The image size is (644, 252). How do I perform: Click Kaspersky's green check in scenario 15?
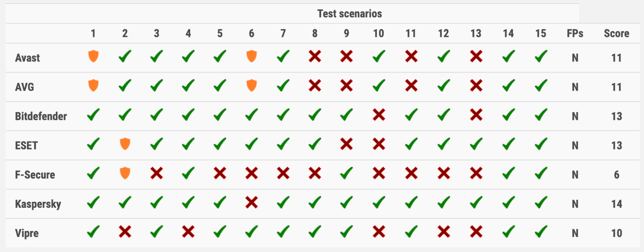(541, 203)
